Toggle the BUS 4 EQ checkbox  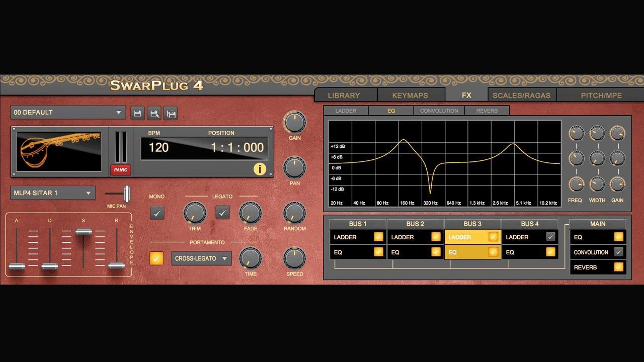pyautogui.click(x=550, y=252)
